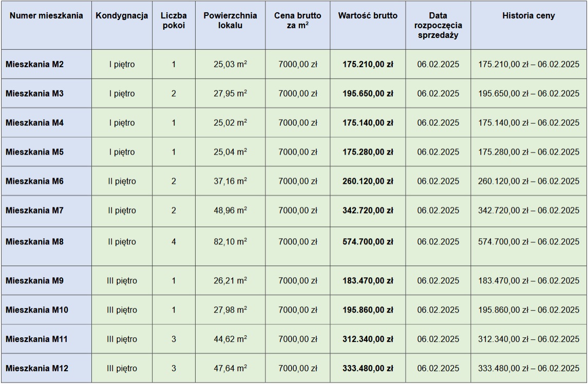Image resolution: width=588 pixels, height=384 pixels.
Task: Select the 44,62 m² area cell
Action: [230, 339]
